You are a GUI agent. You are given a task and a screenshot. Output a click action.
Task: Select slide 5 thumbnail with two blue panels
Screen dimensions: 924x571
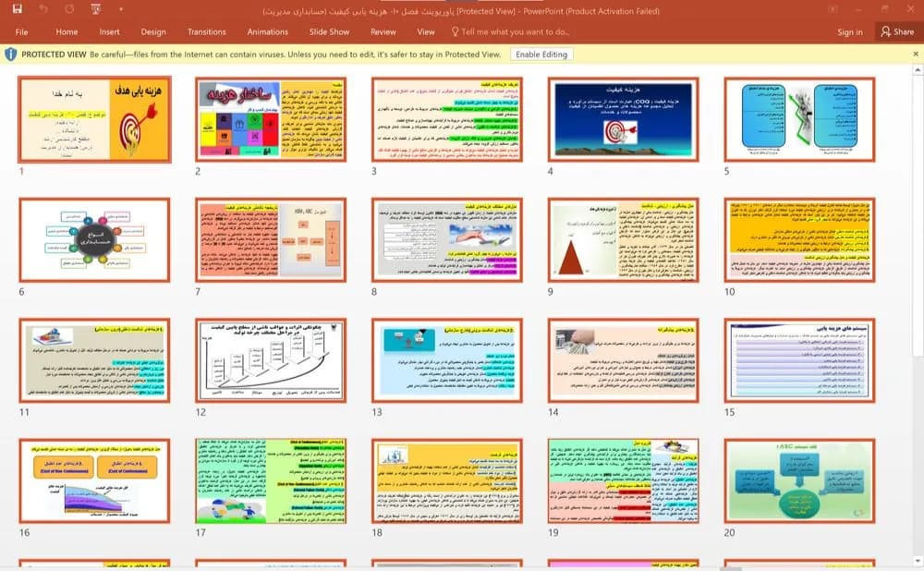[799, 119]
